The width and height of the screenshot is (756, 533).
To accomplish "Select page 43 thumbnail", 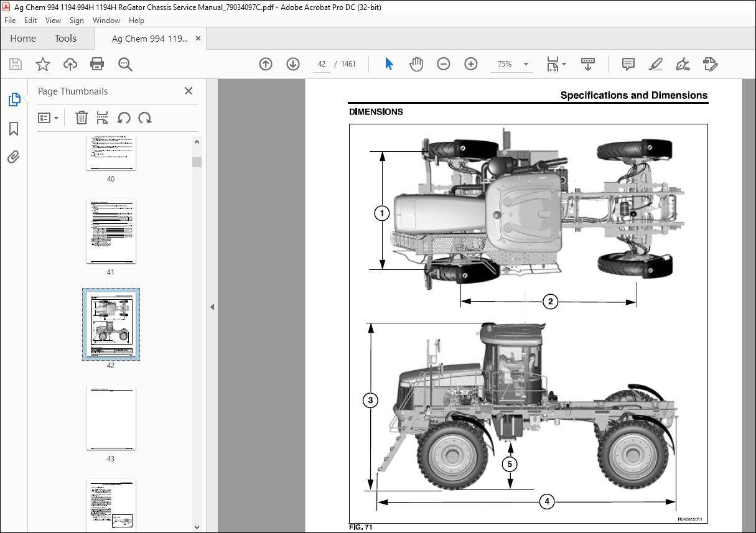I will tap(111, 418).
